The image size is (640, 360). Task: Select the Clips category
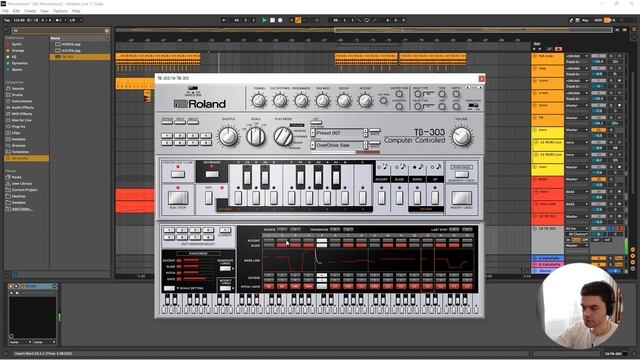point(16,133)
